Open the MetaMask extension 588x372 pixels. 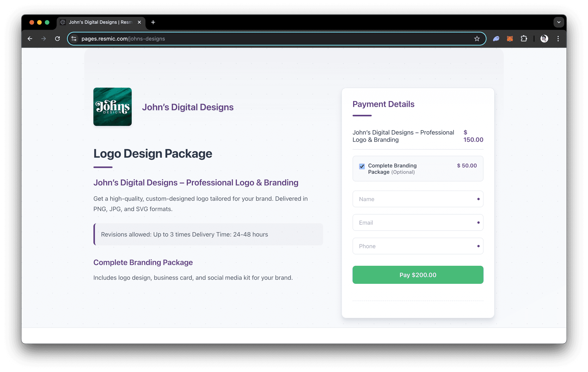tap(510, 39)
